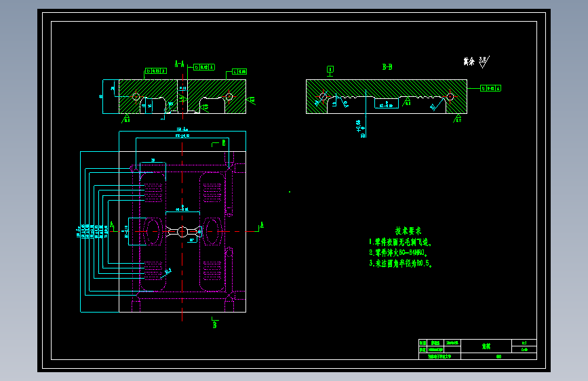Select the lower-left magenta ribbed slot group
The height and width of the screenshot is (381, 588).
point(153,270)
